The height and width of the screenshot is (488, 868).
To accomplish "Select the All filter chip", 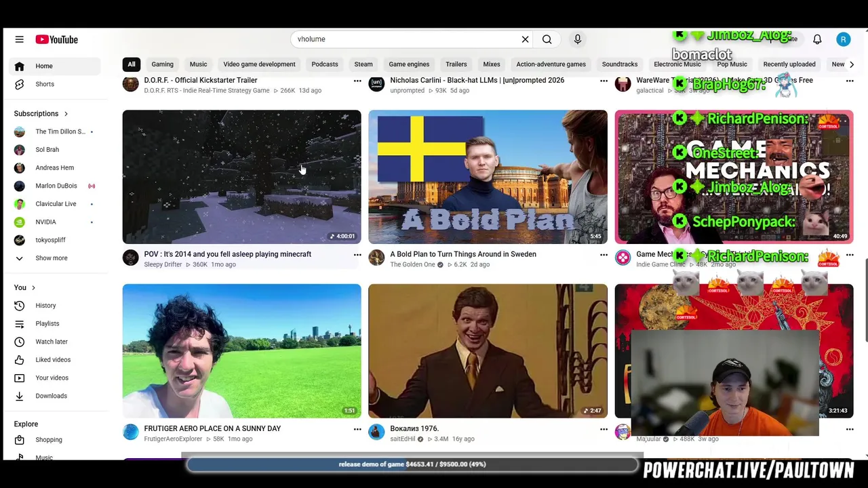I will point(132,64).
